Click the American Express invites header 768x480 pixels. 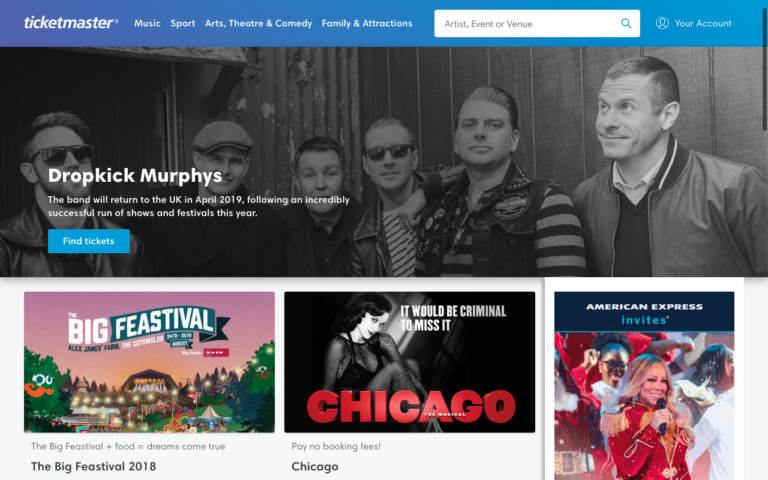point(644,312)
